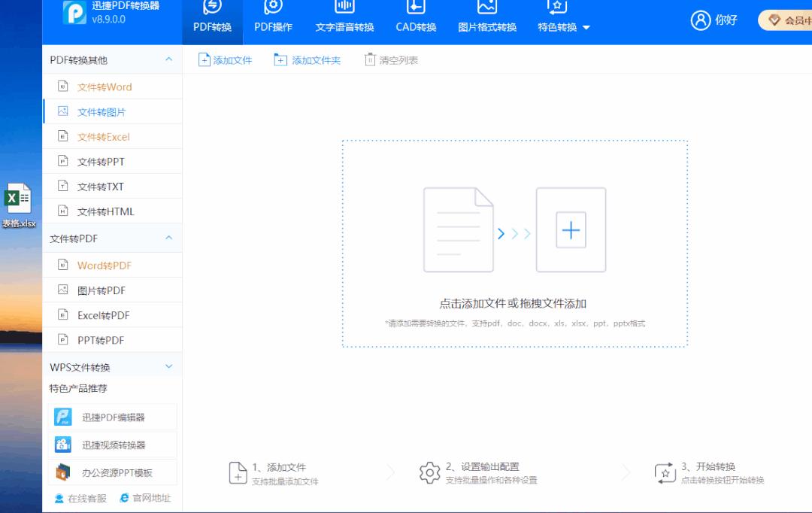812x513 pixels.
Task: Click the 文字语音转换 feature icon
Action: [344, 9]
